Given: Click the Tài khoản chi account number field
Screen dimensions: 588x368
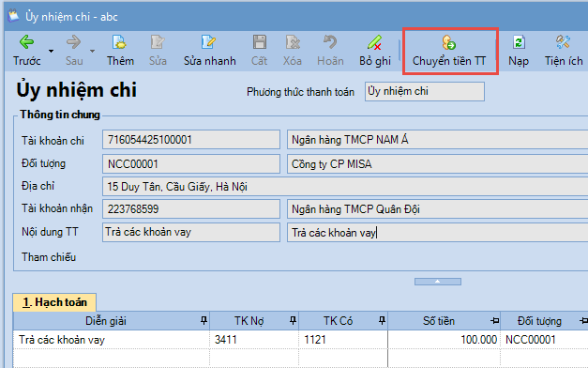Looking at the screenshot, I should coord(191,140).
